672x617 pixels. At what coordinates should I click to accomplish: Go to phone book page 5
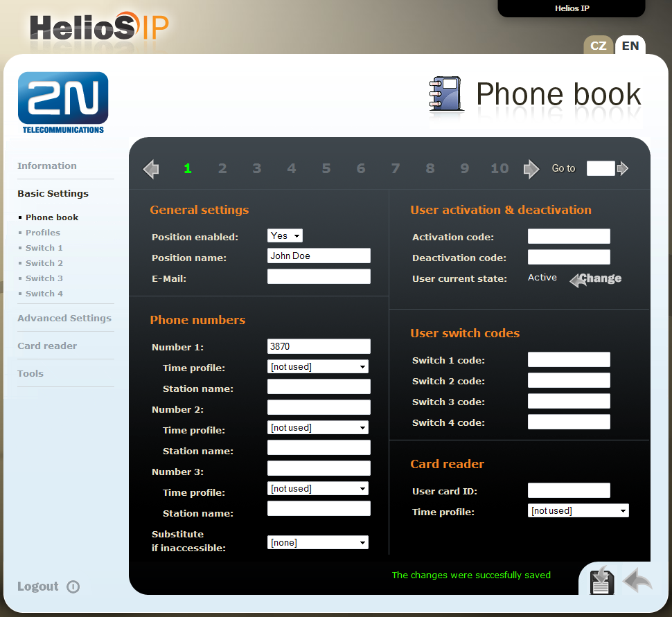(326, 168)
